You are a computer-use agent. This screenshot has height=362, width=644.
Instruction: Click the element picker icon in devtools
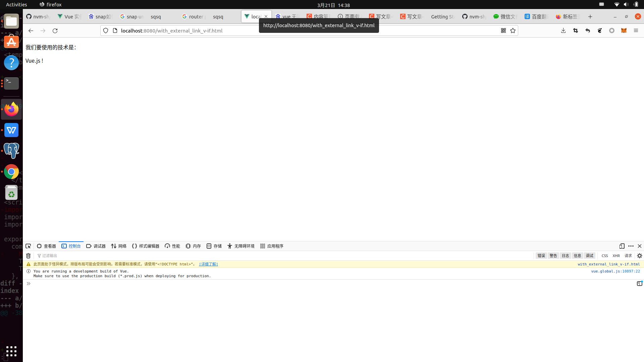[28, 246]
